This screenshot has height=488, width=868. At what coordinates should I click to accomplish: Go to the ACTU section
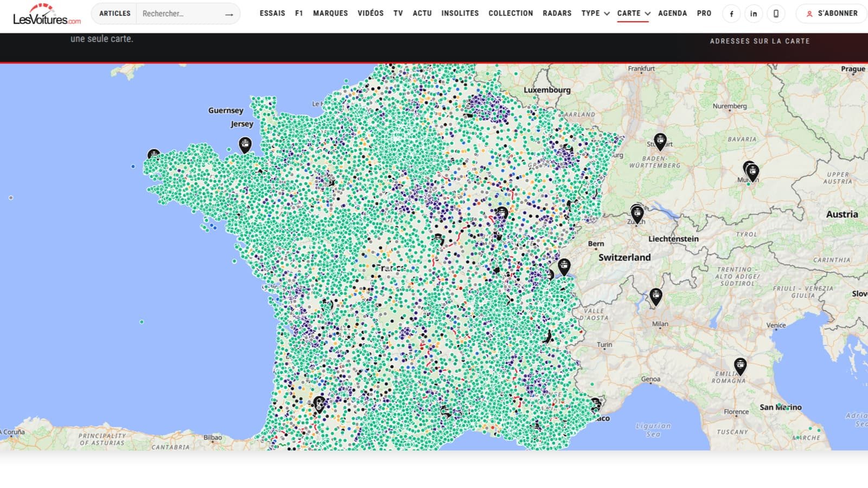pyautogui.click(x=422, y=13)
